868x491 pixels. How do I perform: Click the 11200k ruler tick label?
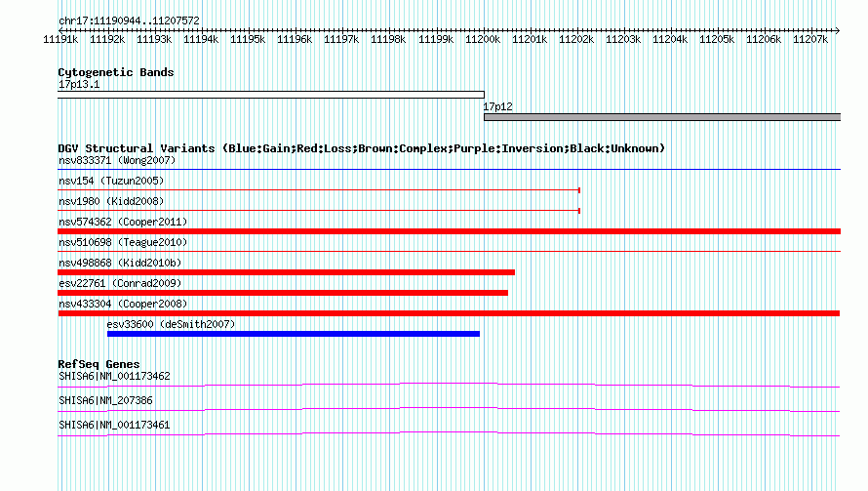(483, 39)
